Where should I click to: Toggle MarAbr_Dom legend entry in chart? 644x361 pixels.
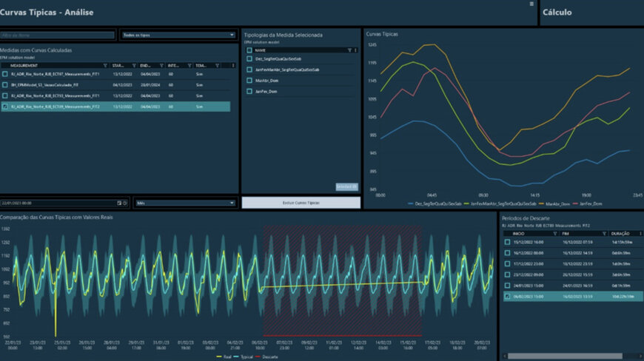pyautogui.click(x=554, y=204)
